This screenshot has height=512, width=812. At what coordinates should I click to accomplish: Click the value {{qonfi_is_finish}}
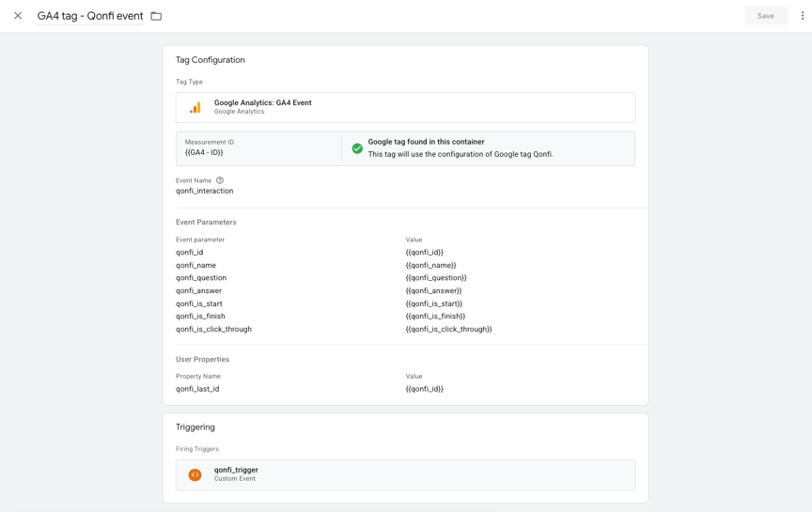[435, 316]
